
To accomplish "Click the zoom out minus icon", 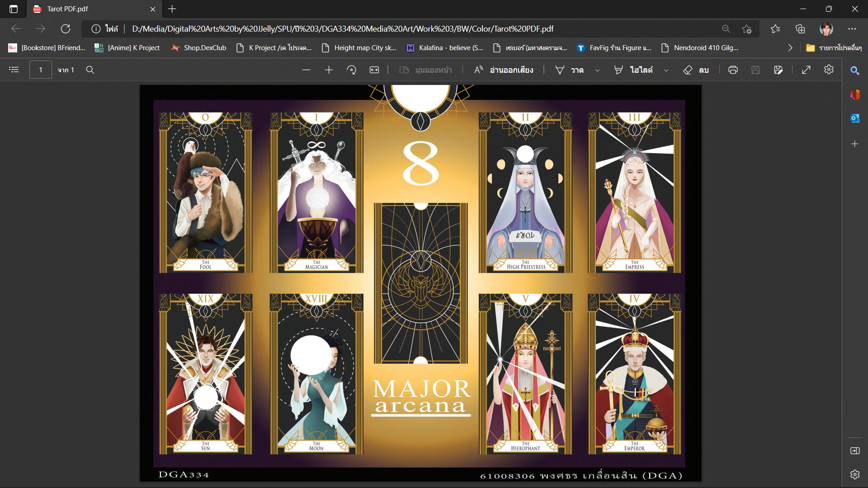I will coord(306,70).
